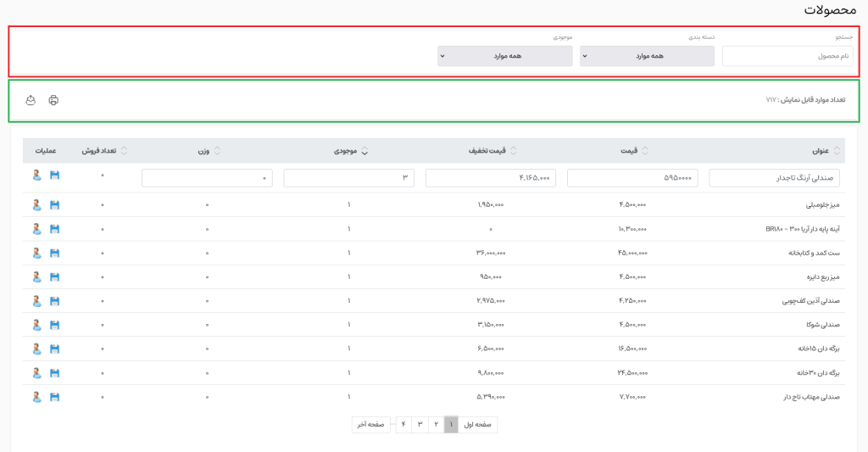
Task: Click the save icon for برگه دان ۱۵خانه
Action: point(55,349)
